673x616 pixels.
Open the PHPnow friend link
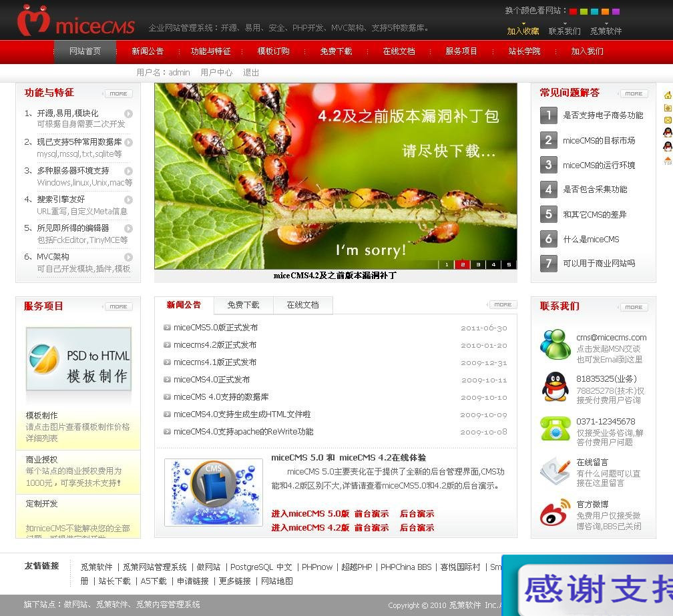(x=316, y=567)
